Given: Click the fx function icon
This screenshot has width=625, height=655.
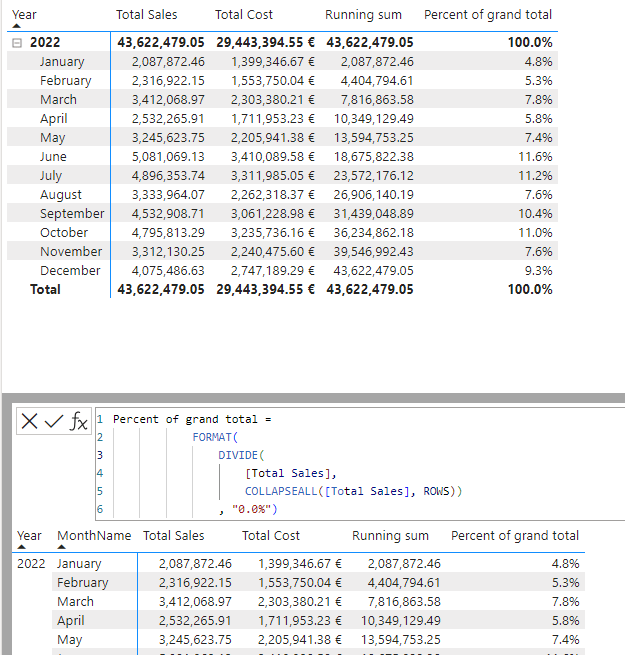Looking at the screenshot, I should (78, 422).
